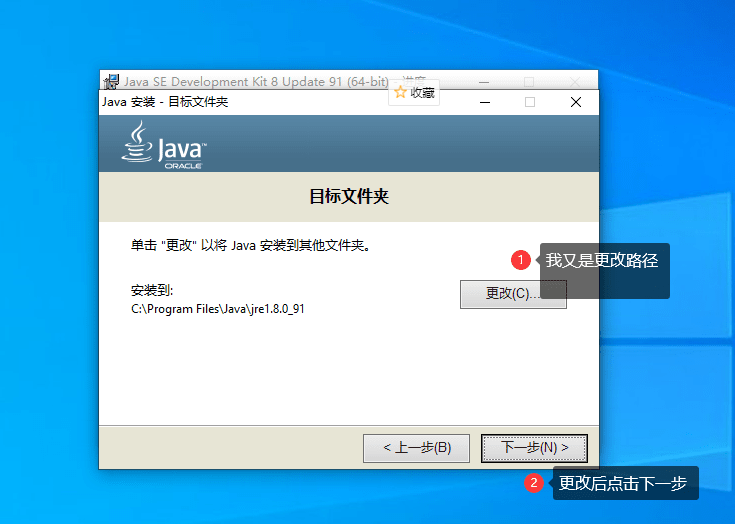
Task: Close the Java 安装 目标文件夹 dialog
Action: click(576, 102)
